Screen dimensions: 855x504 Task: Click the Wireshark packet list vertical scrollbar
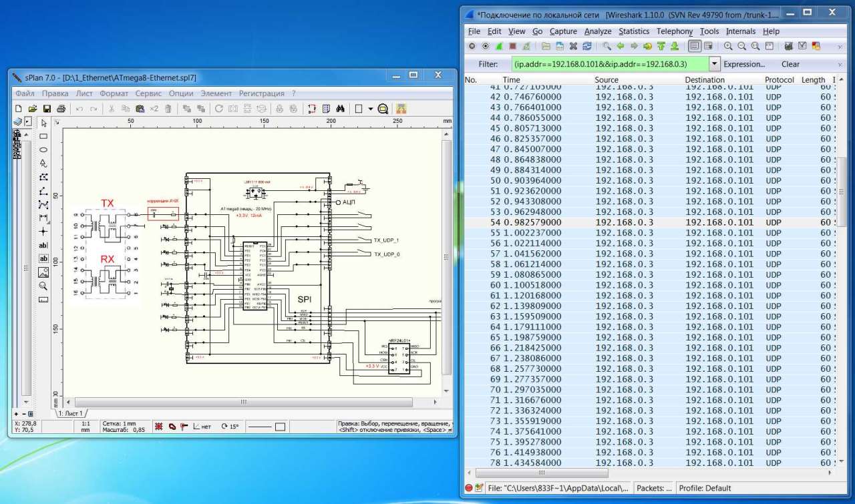(842, 192)
